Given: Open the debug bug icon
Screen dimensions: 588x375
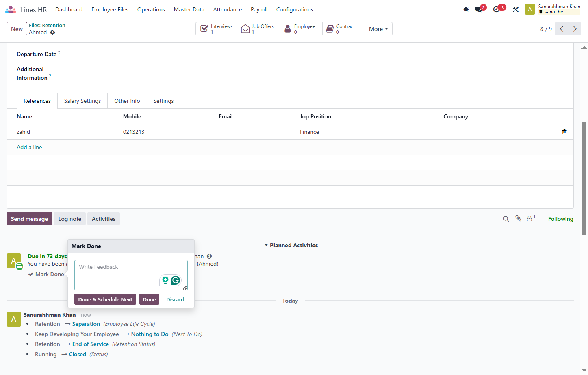Looking at the screenshot, I should coord(466,9).
